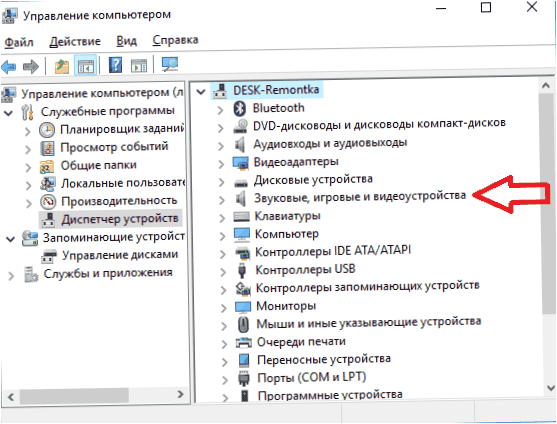Click the Forward arrow toolbar icon

31,66
